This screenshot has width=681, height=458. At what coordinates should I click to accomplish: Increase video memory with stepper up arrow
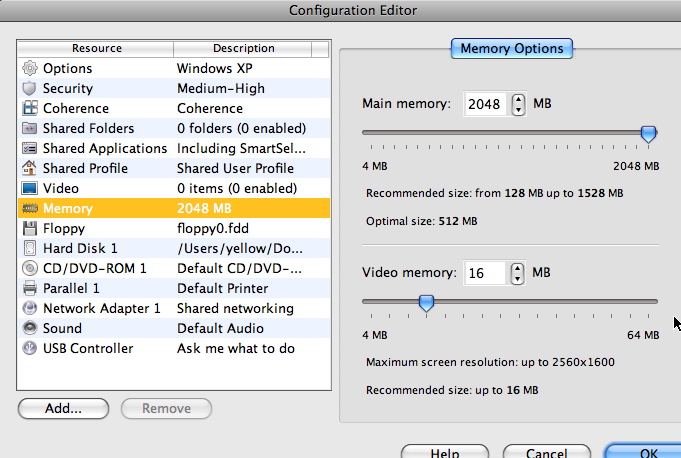point(517,268)
